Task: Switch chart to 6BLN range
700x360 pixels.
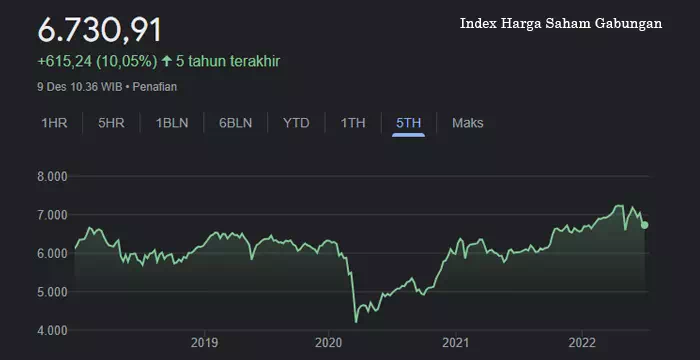Action: tap(235, 123)
